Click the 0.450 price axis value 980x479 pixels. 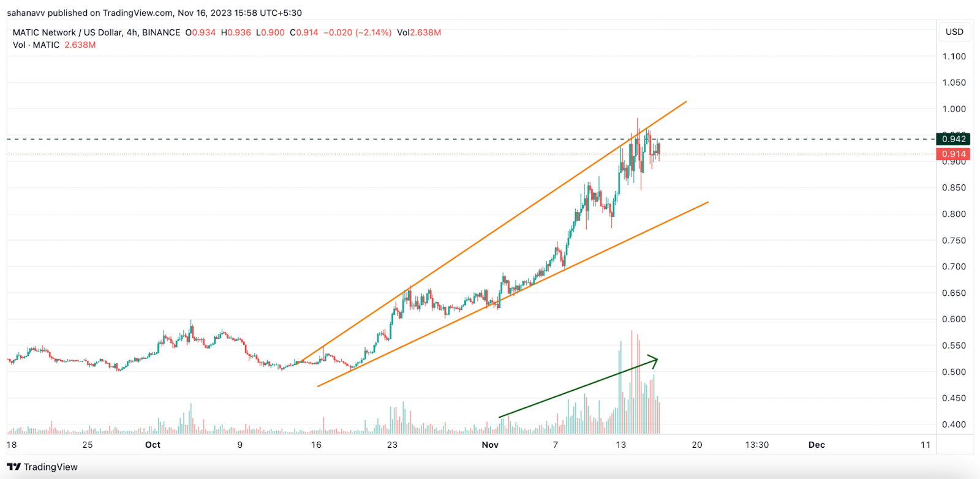(x=954, y=398)
